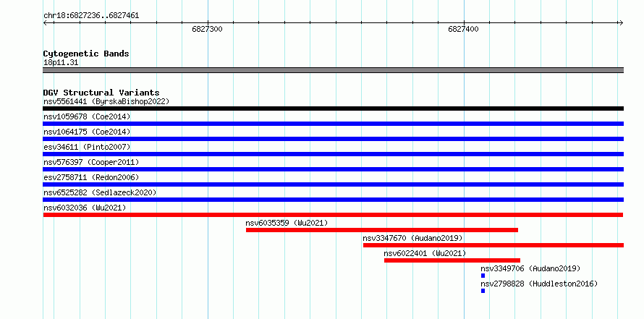The width and height of the screenshot is (644, 319).
Task: Click the small blue nsv3349706 marker
Action: tap(483, 276)
